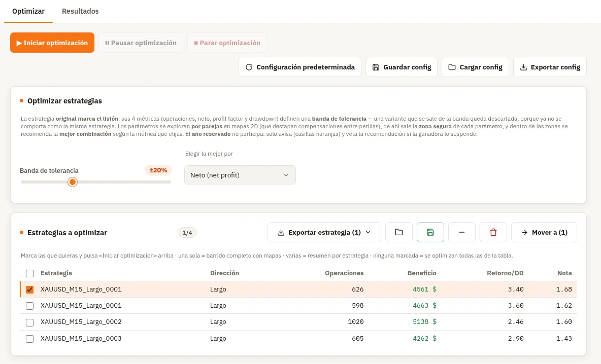This screenshot has height=364, width=601.
Task: Click the green save disk icon button
Action: [430, 232]
